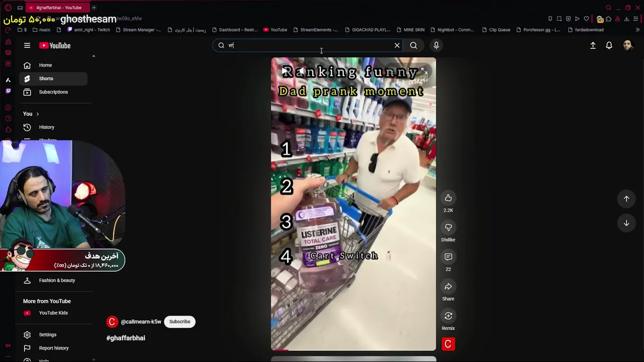Open the amir_right - Twitch bookmark
644x362 pixels.
[88, 30]
